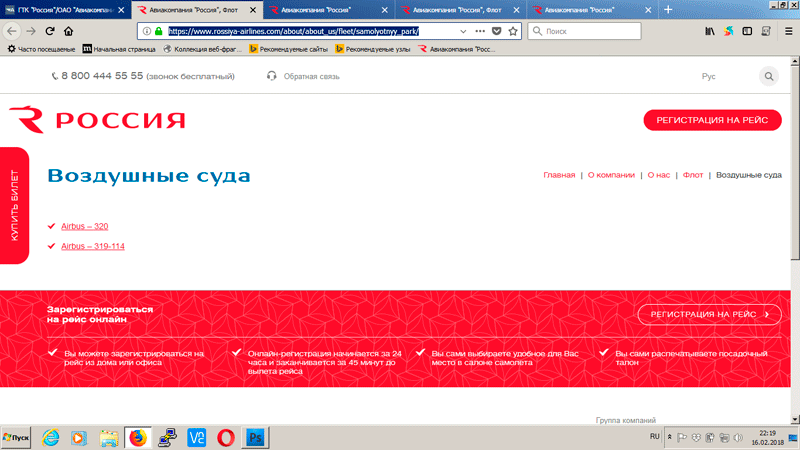Open the КУПИТЬ БИЛЕТ side tab
The height and width of the screenshot is (450, 800).
[14, 206]
